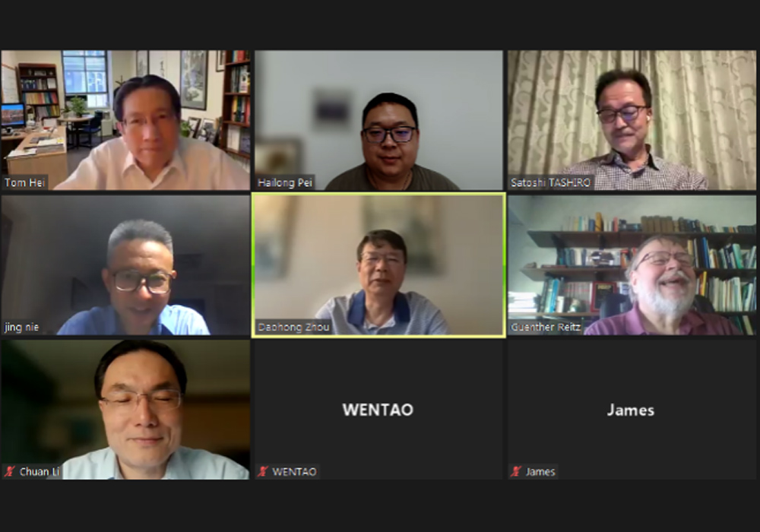Click the Hailong Pei name label
The width and height of the screenshot is (760, 532).
click(x=285, y=182)
